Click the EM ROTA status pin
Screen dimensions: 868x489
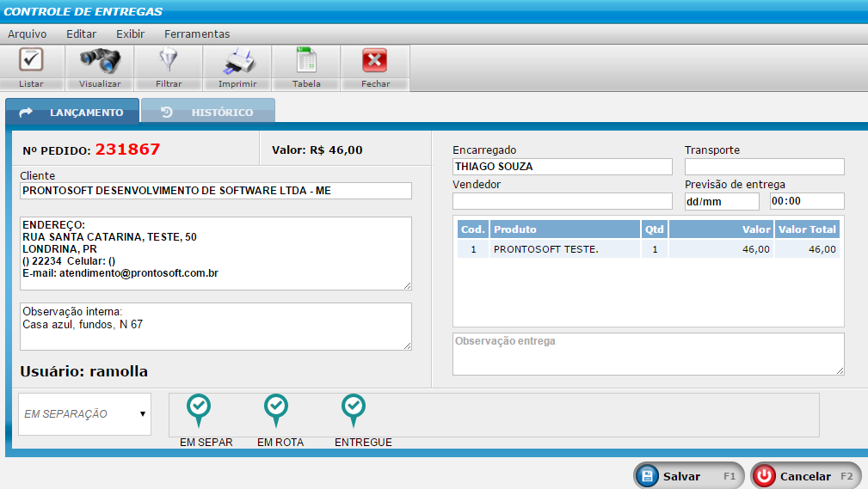[x=275, y=411]
